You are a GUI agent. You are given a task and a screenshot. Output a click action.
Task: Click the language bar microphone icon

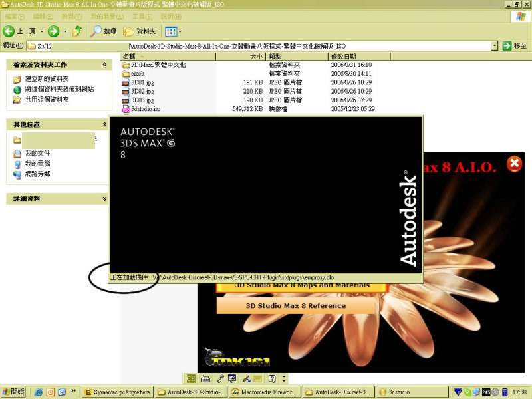(x=220, y=378)
